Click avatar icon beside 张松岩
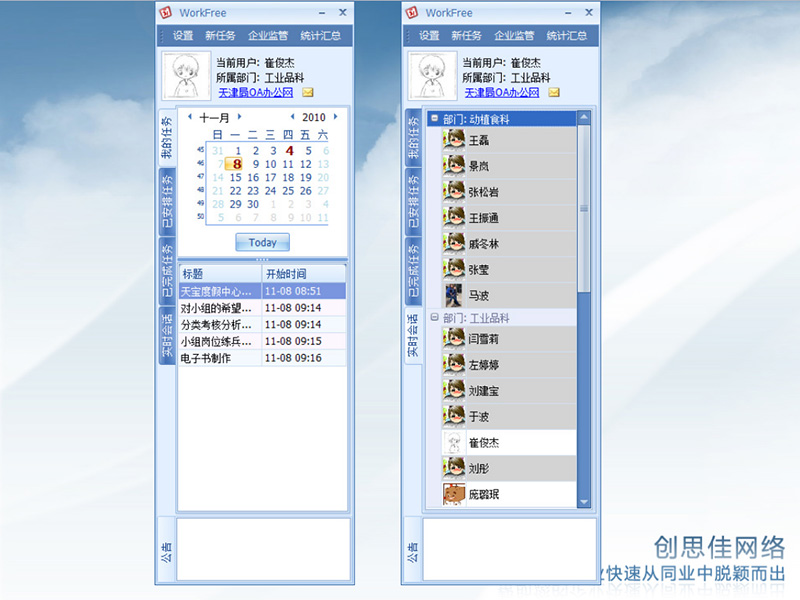The height and width of the screenshot is (600, 800). [454, 192]
